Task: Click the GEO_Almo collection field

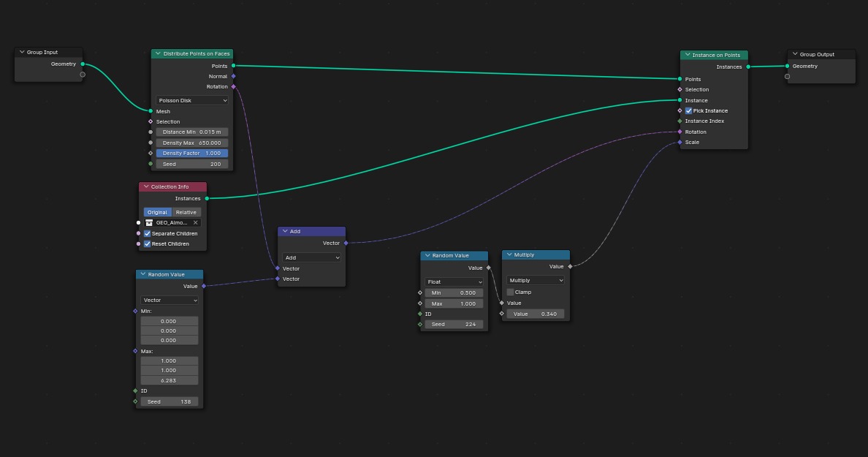Action: click(x=172, y=223)
